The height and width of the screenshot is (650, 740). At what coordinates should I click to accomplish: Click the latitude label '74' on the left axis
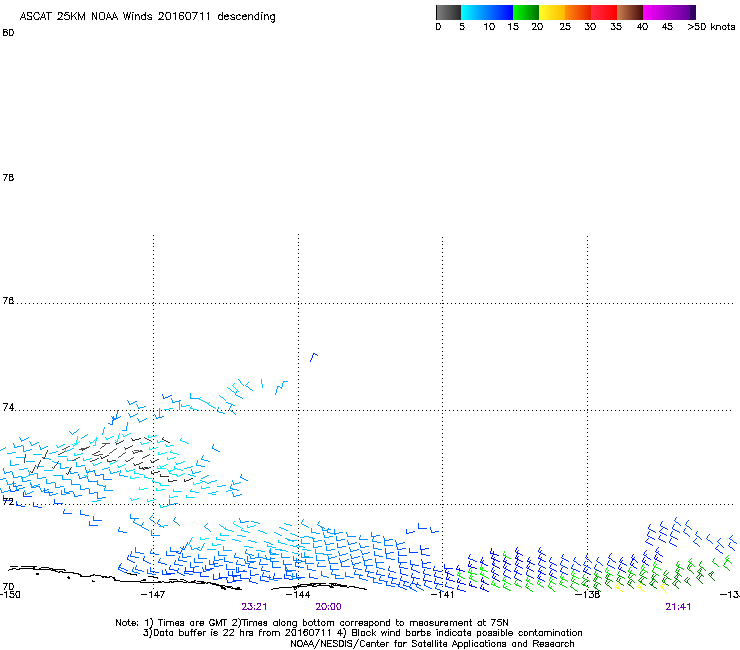click(x=8, y=407)
